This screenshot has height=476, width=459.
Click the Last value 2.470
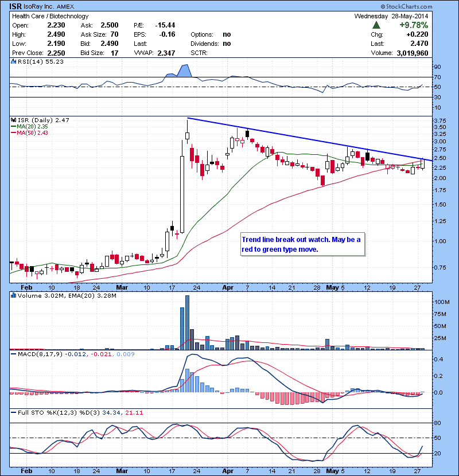click(419, 44)
